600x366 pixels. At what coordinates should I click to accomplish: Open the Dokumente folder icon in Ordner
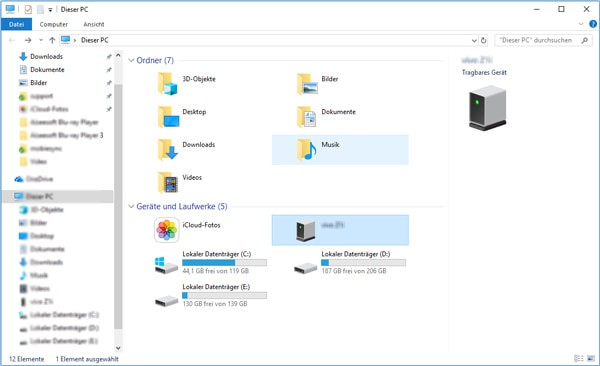(307, 117)
